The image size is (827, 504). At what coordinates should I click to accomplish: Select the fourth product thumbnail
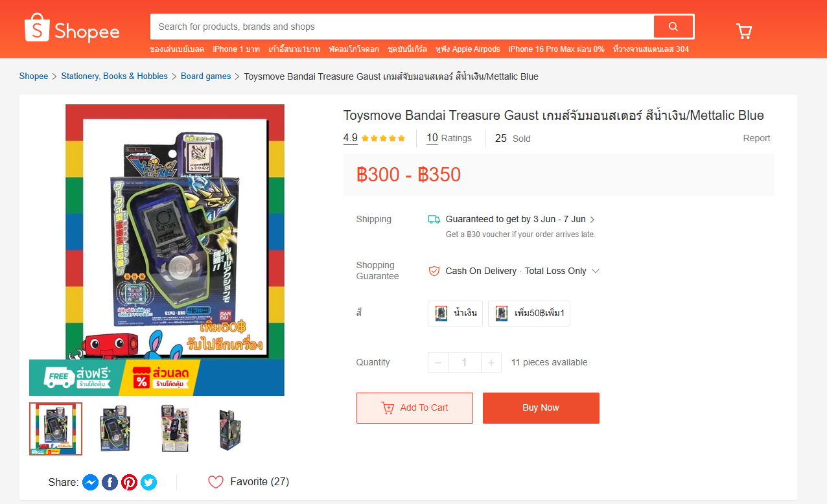231,429
